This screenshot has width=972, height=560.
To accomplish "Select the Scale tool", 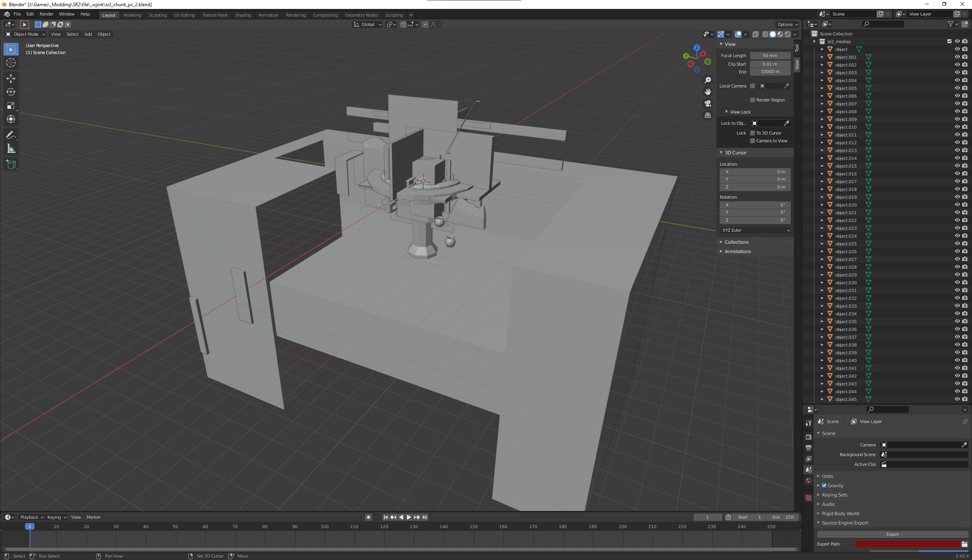I will 11,106.
